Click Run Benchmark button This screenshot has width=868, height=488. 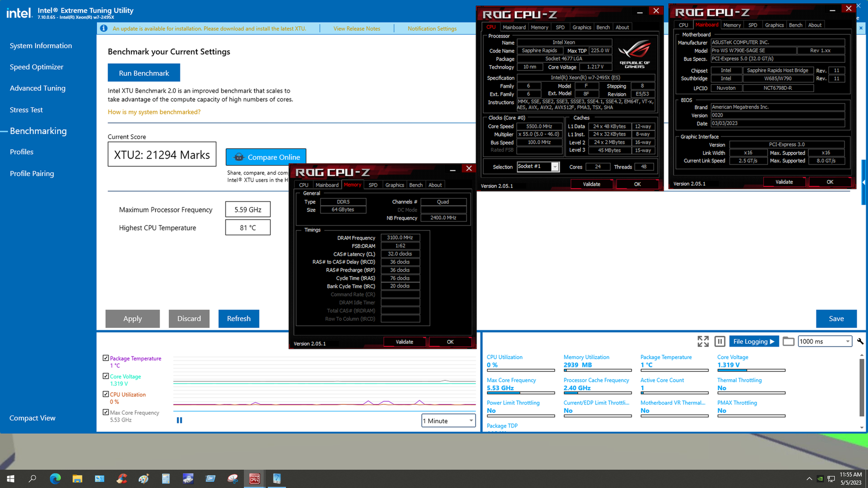coord(144,73)
